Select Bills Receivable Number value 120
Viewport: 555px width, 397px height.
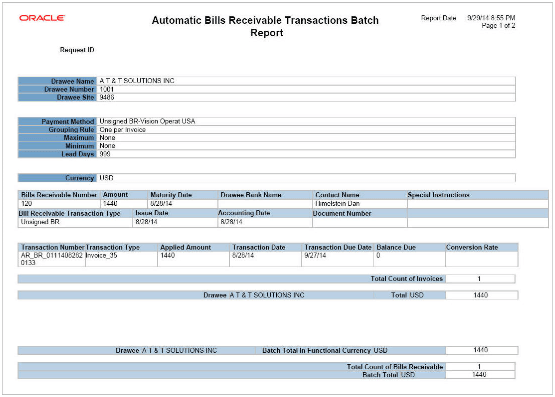coord(27,203)
